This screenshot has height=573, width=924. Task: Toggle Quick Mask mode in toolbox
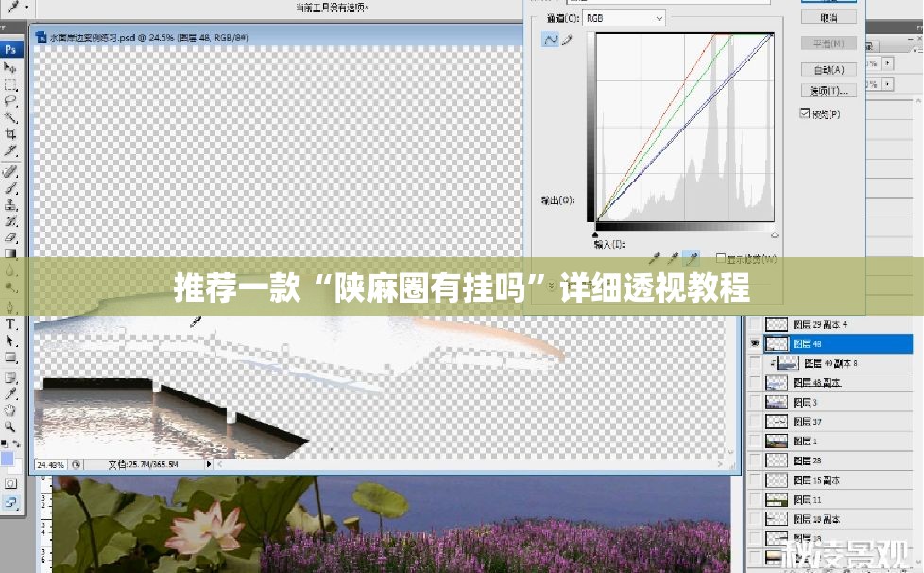coord(10,484)
